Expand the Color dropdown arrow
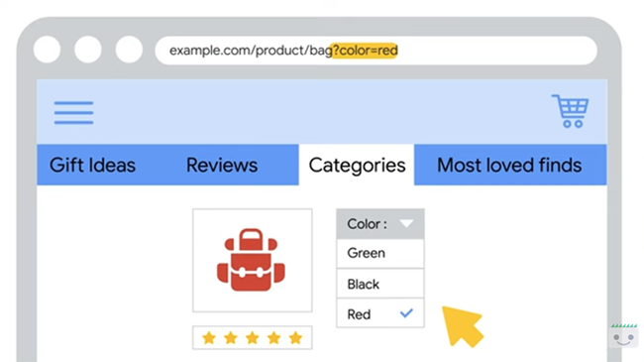 coord(406,223)
